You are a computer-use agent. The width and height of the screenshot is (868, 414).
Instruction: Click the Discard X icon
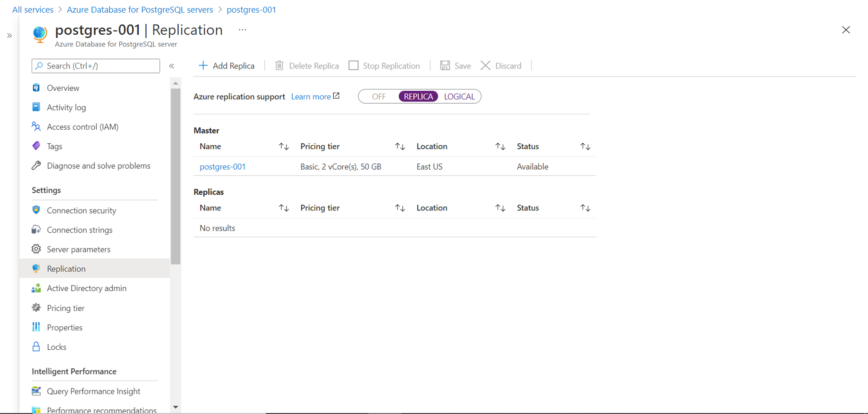tap(486, 66)
